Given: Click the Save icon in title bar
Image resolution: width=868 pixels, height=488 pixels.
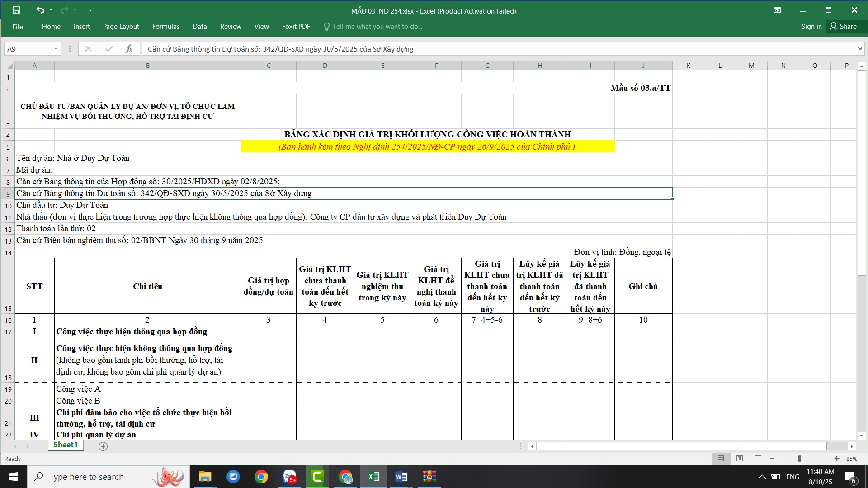Looking at the screenshot, I should tap(16, 10).
